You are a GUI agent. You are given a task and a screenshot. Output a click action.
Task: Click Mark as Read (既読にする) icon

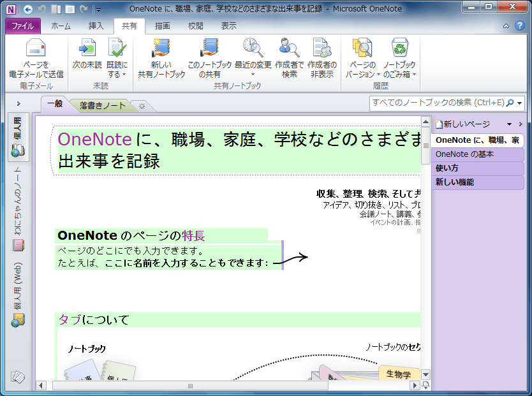pos(117,47)
